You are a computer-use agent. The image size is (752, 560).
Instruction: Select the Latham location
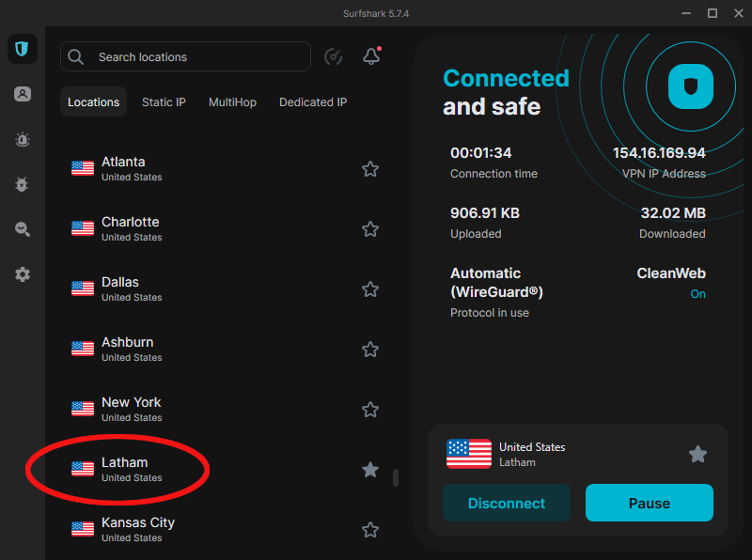(x=226, y=470)
